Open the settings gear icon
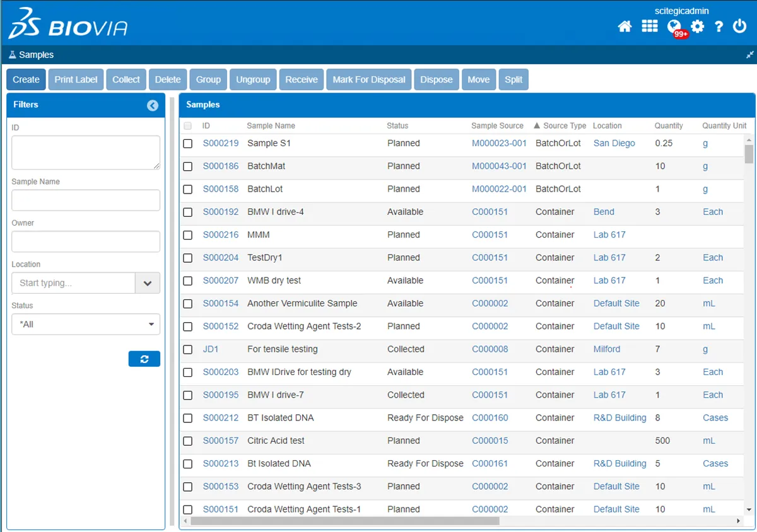The height and width of the screenshot is (532, 757). click(x=696, y=27)
